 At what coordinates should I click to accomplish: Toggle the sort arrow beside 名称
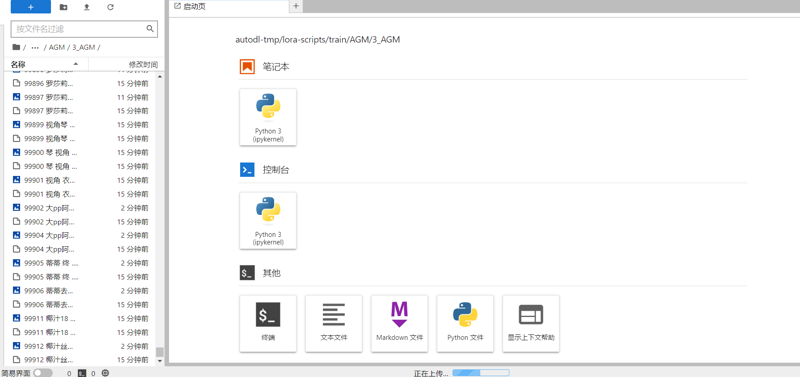(76, 64)
